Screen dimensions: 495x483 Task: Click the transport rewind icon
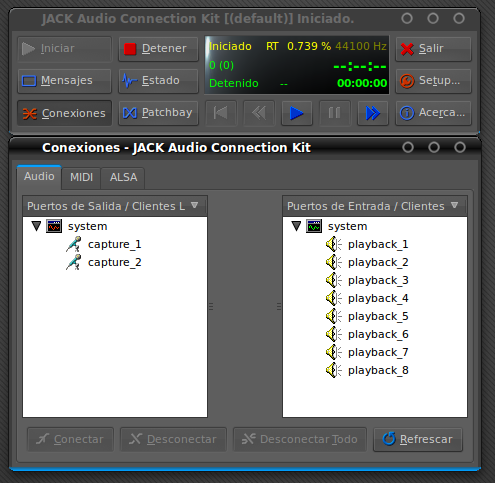[x=259, y=113]
